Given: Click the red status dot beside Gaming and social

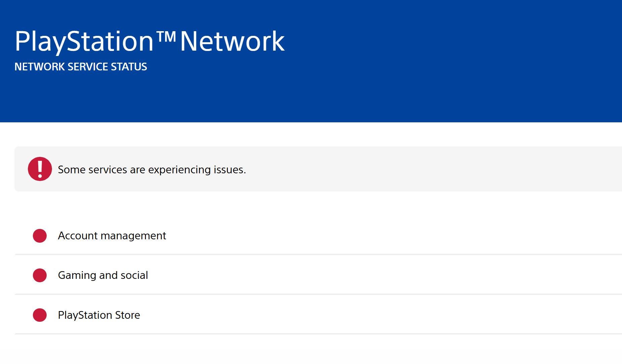Looking at the screenshot, I should [40, 275].
